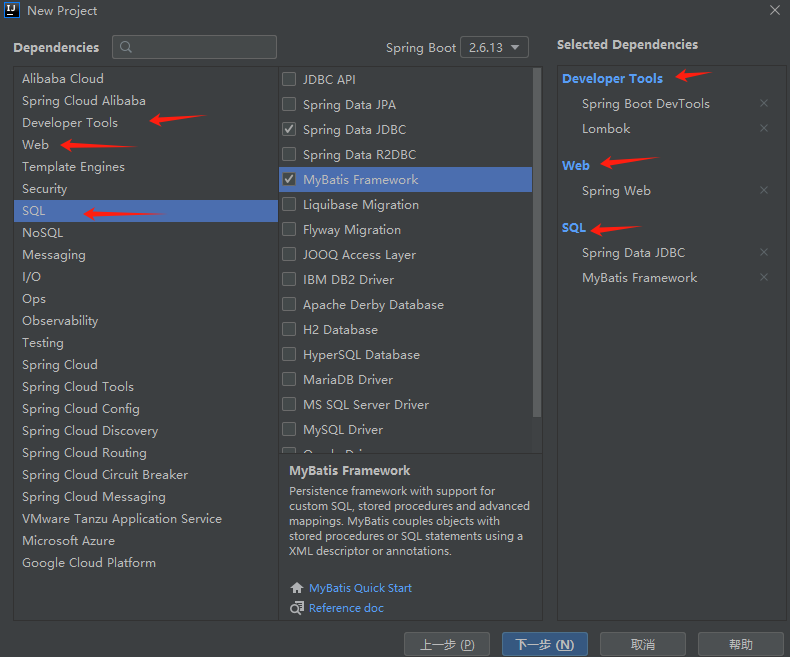Switch to NoSQL category
The image size is (790, 657).
point(146,233)
